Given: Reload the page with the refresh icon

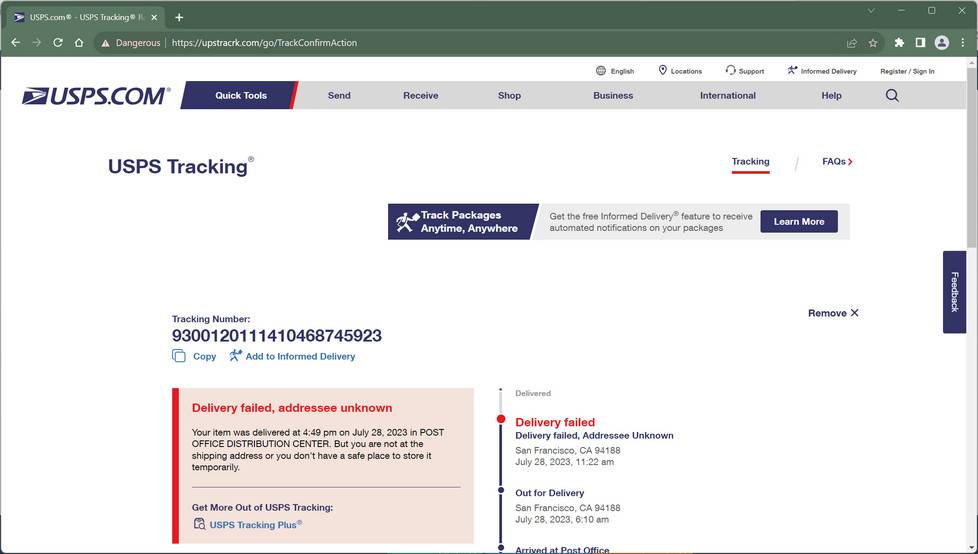Looking at the screenshot, I should click(x=58, y=42).
